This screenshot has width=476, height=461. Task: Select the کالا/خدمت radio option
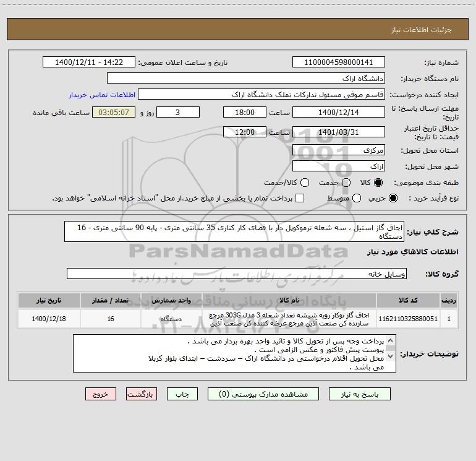coord(305,183)
